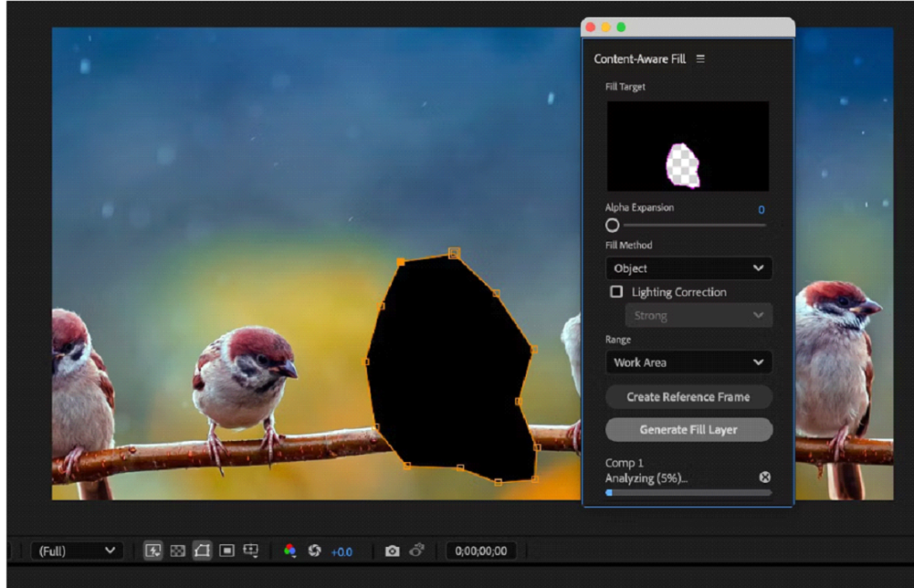The image size is (914, 588).
Task: Click the Alpha Expansion slider handle
Action: [612, 225]
